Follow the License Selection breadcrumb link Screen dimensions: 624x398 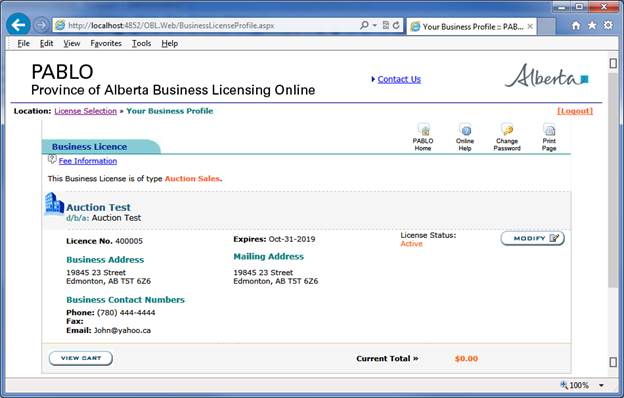point(86,111)
